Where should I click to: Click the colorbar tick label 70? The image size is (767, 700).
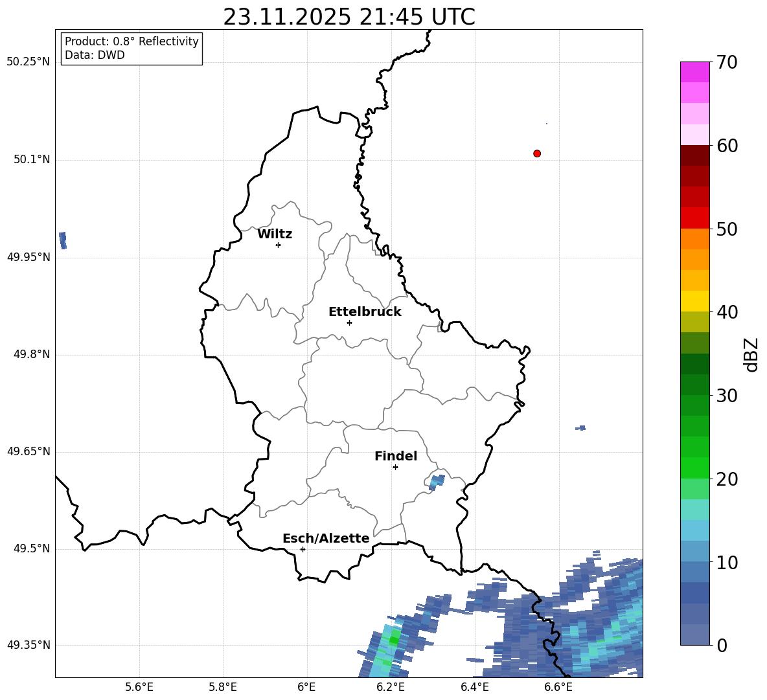(x=727, y=62)
